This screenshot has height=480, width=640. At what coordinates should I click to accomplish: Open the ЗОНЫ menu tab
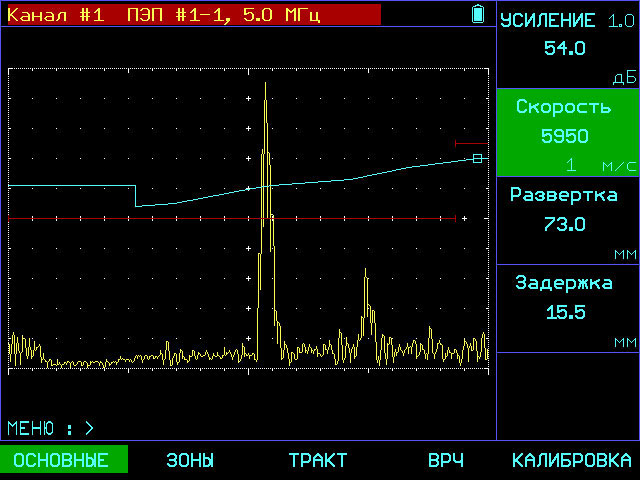click(190, 460)
